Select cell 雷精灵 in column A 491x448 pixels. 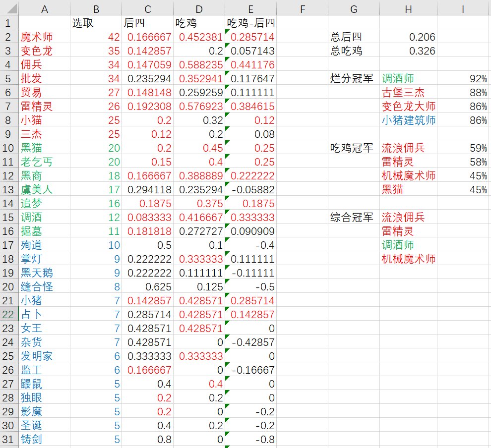click(x=45, y=106)
